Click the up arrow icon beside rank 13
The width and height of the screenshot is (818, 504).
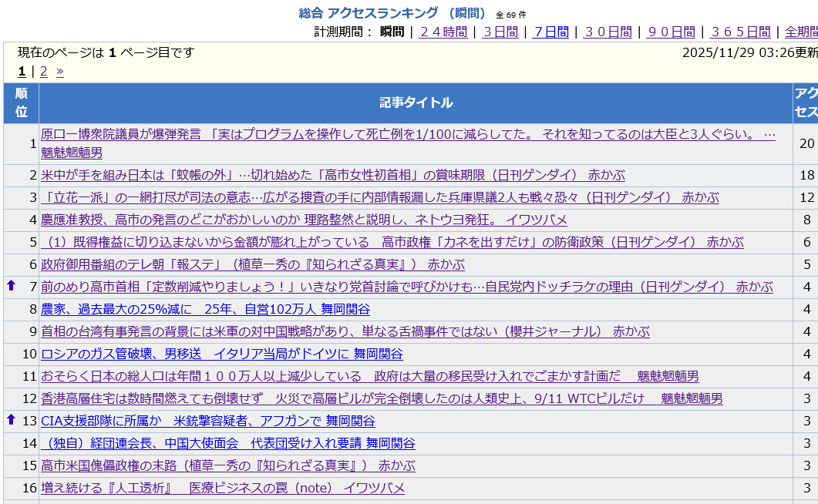pos(11,420)
